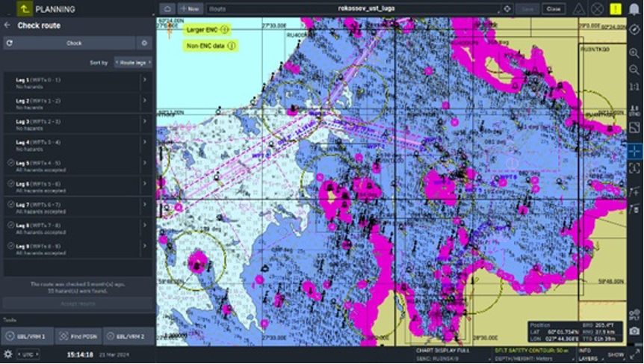This screenshot has width=644, height=364.
Task: Open crossed-circle alarms icon
Action: coord(597,9)
